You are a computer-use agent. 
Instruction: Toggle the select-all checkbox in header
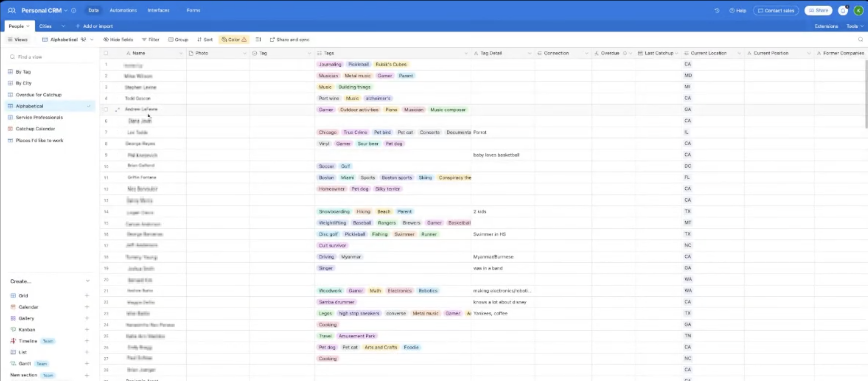point(106,53)
